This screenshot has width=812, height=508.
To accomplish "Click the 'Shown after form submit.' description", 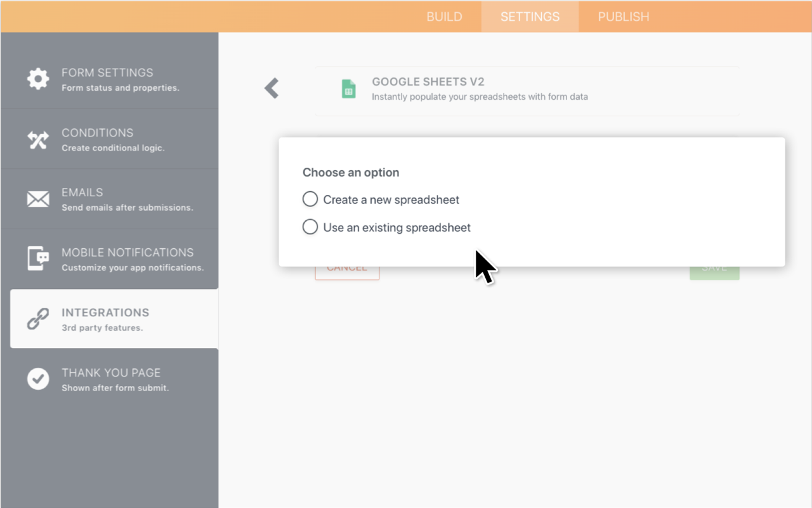I will coord(115,388).
